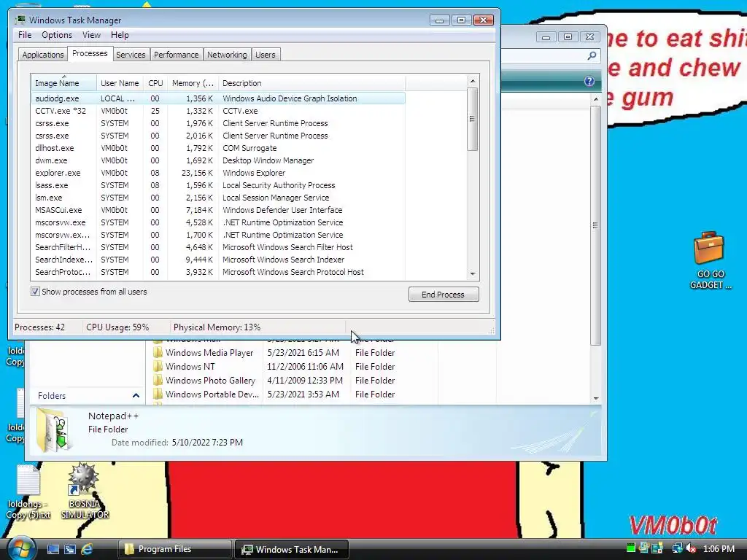Screen dimensions: 747x560
Task: Select the MSASCui.exe process
Action: [218, 210]
